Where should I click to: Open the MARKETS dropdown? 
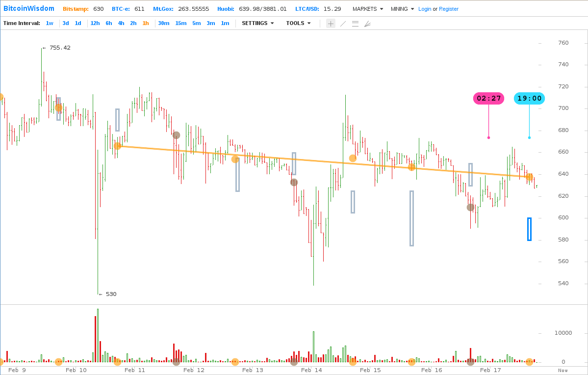[367, 9]
